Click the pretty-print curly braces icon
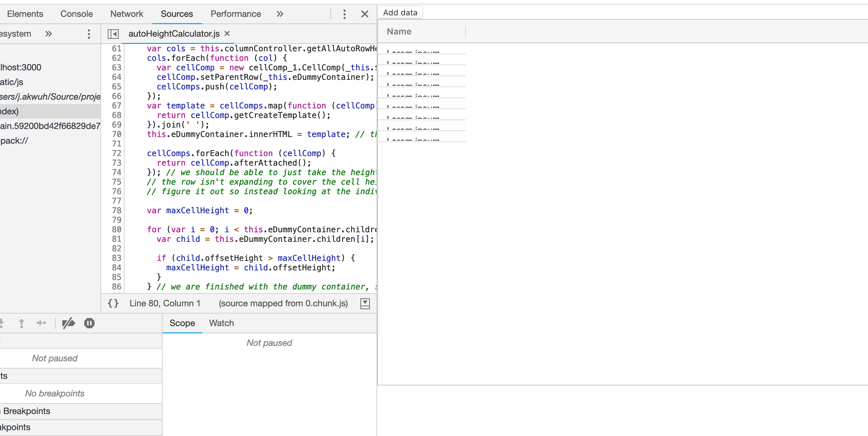The image size is (868, 436). [113, 303]
